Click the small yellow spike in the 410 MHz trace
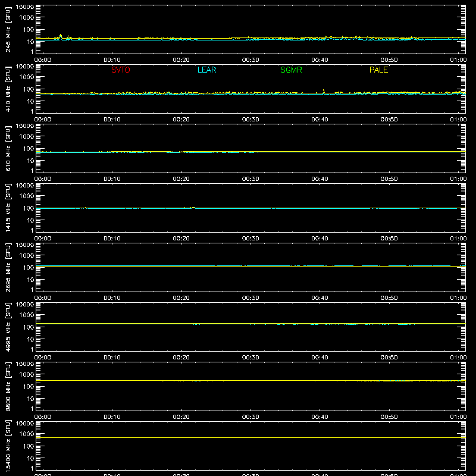The image size is (476, 476). (324, 90)
